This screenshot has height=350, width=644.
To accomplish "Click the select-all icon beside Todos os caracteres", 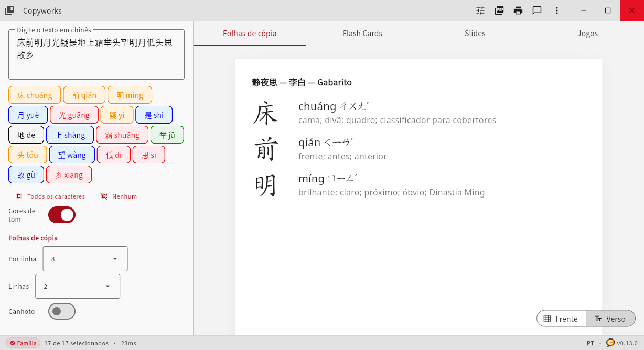I will coord(19,196).
